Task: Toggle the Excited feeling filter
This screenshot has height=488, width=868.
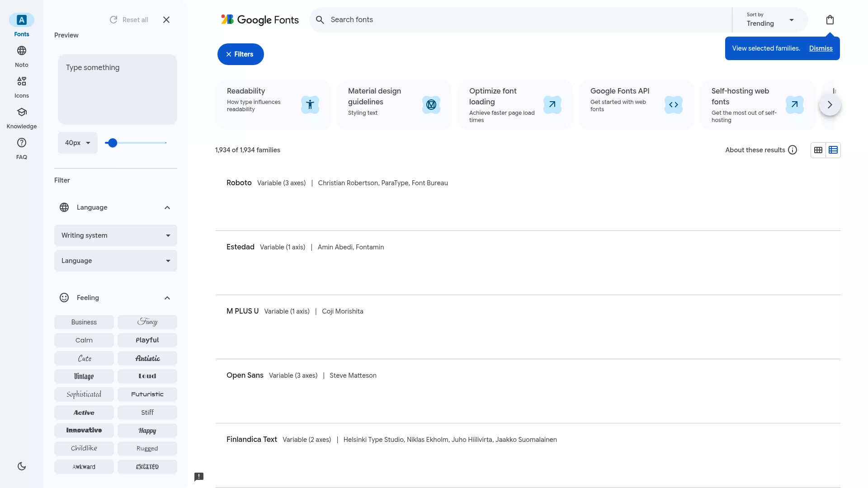Action: [x=147, y=467]
